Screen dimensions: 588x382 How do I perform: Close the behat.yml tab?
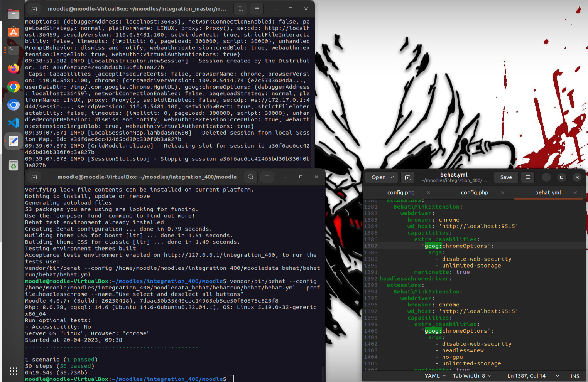tap(575, 192)
